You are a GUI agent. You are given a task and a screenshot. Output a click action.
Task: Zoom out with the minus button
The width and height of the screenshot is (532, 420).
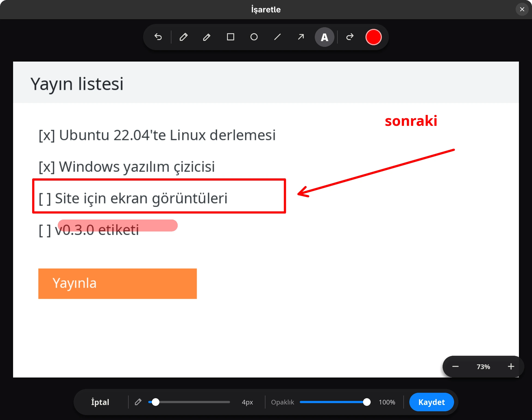pos(455,367)
